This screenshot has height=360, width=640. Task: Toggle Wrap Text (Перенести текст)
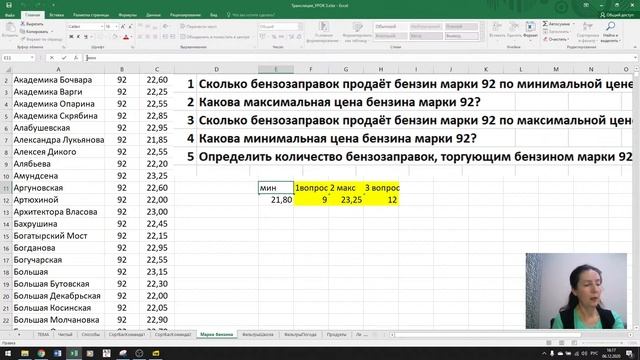[x=199, y=27]
